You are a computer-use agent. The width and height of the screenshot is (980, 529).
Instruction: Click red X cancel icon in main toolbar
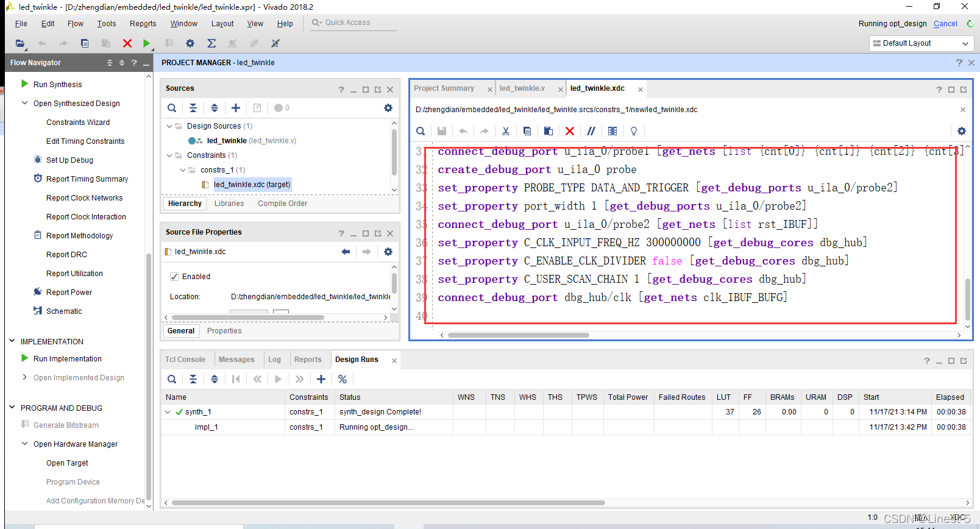point(127,43)
